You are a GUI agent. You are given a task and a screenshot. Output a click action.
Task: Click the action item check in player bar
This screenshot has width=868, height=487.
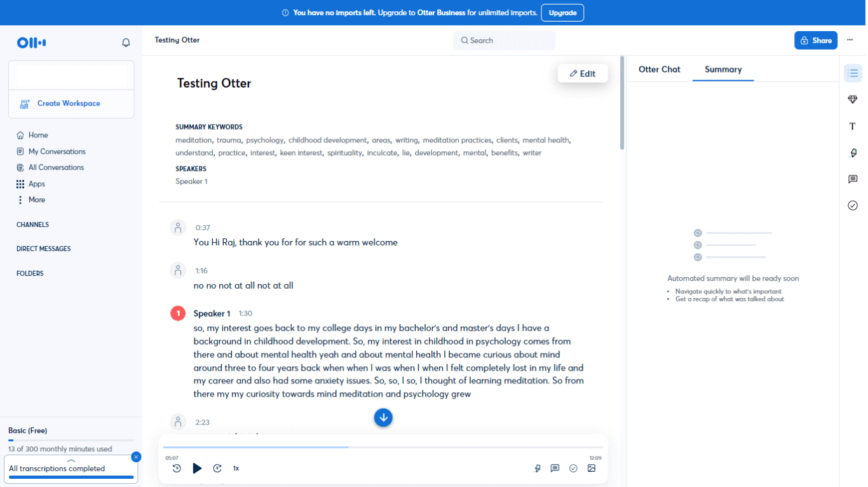coord(573,468)
